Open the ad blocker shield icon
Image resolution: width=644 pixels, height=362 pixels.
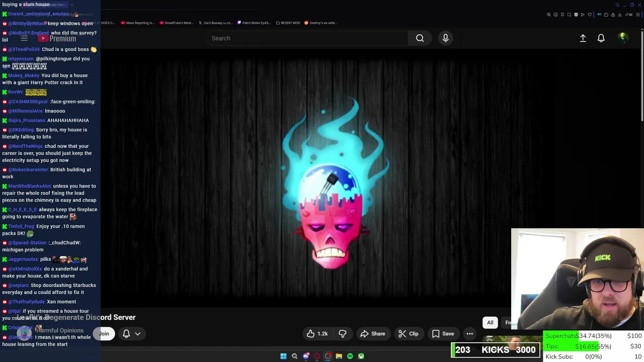[x=576, y=15]
